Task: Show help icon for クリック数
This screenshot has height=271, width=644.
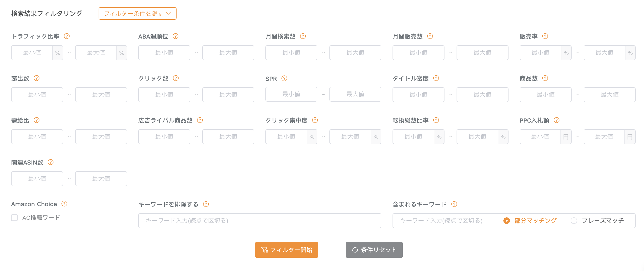Action: 176,78
